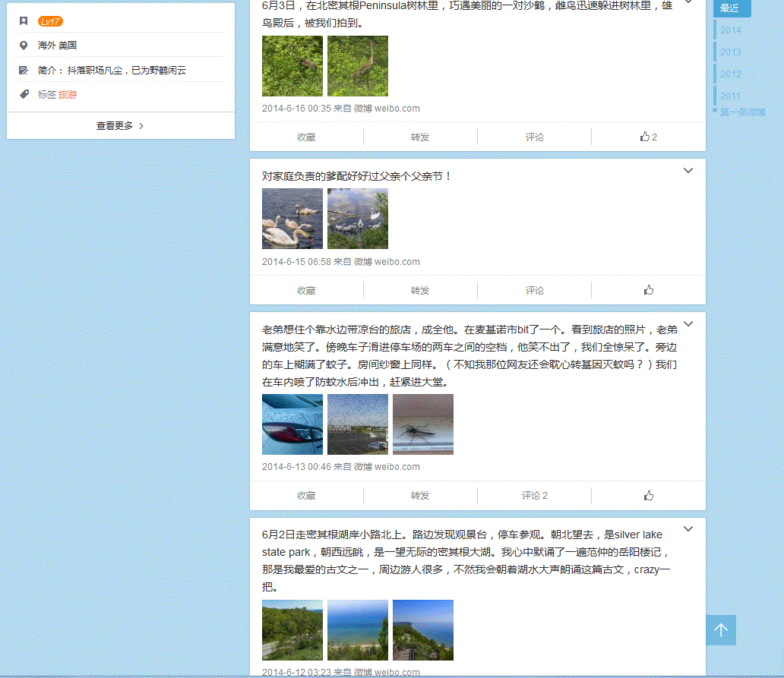Open 评论 2 on the mosquito post
The height and width of the screenshot is (678, 784).
click(534, 496)
